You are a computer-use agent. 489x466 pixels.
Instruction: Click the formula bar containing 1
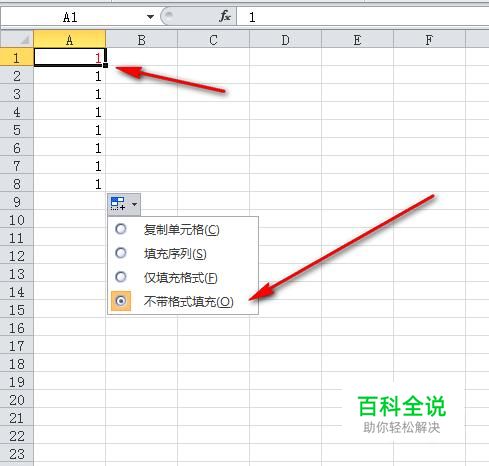click(x=363, y=17)
